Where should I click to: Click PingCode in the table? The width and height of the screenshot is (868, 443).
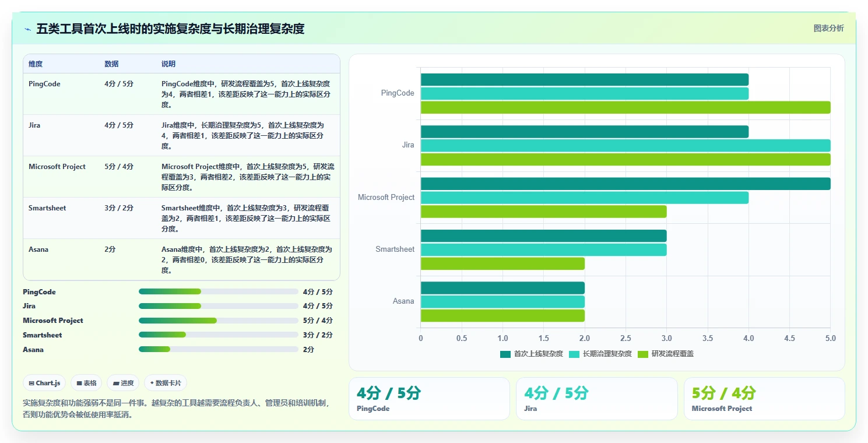coord(44,84)
